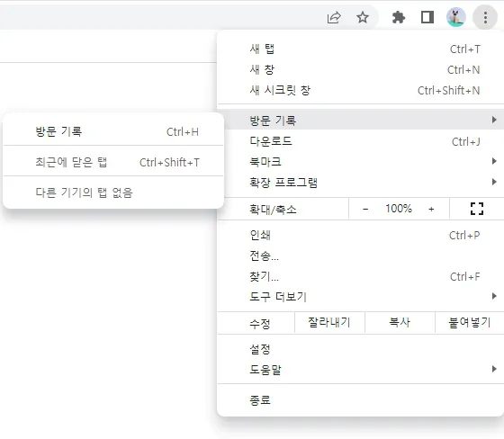Enter full screen mode icon
Screen dimensions: 504x439
click(x=477, y=209)
